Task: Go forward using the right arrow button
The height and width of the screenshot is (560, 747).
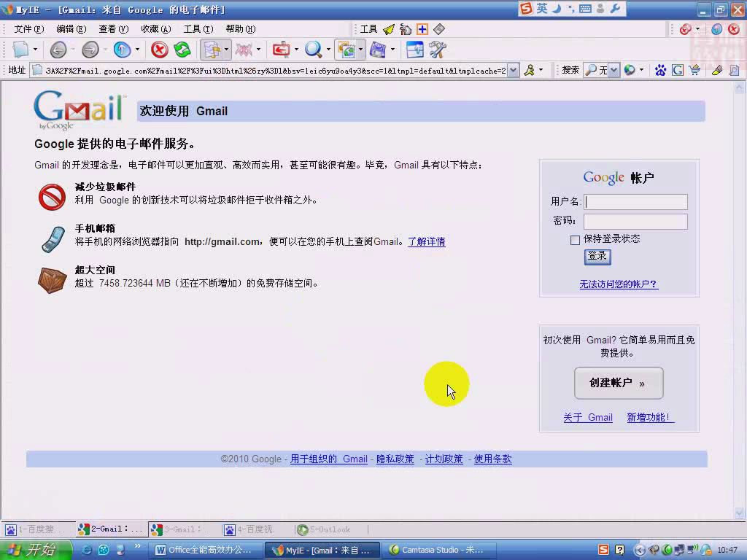Action: pos(90,50)
